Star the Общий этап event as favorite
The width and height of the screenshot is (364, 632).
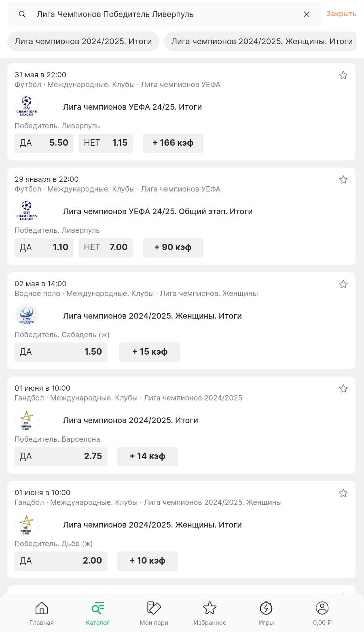(343, 180)
